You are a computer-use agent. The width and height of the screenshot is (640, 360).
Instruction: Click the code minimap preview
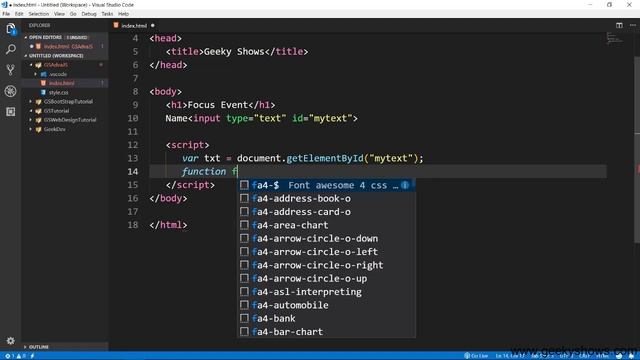(x=614, y=38)
